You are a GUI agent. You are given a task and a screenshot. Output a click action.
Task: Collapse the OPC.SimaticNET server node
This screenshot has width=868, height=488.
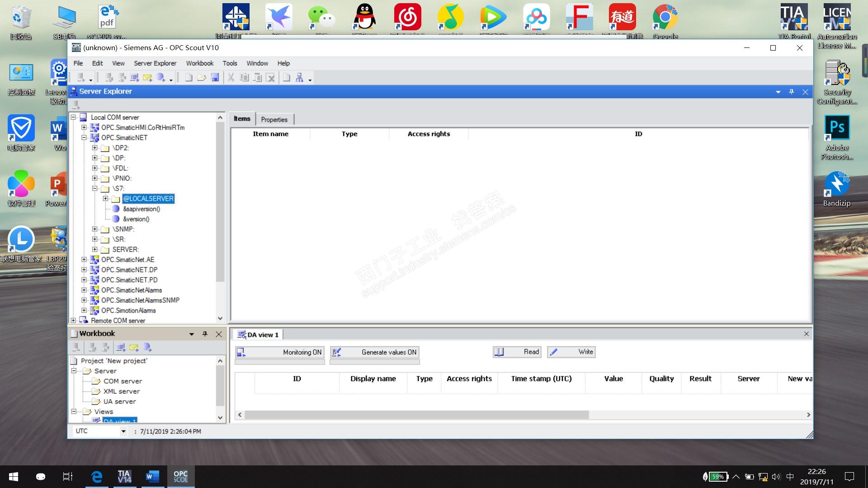click(x=84, y=138)
